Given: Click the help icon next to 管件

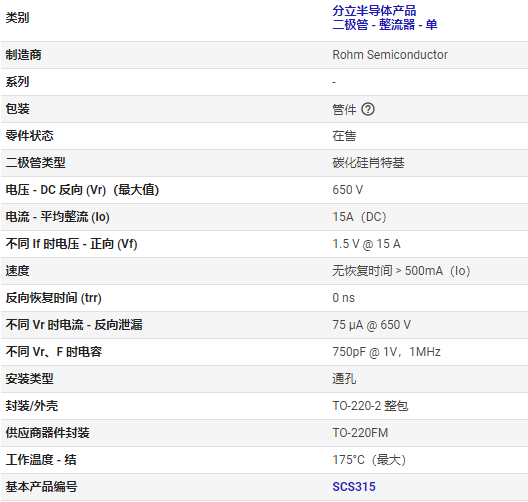Looking at the screenshot, I should (x=368, y=109).
